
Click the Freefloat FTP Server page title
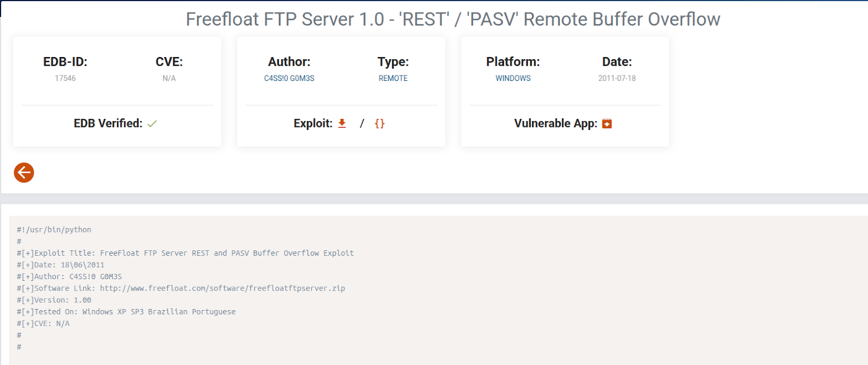tap(453, 19)
